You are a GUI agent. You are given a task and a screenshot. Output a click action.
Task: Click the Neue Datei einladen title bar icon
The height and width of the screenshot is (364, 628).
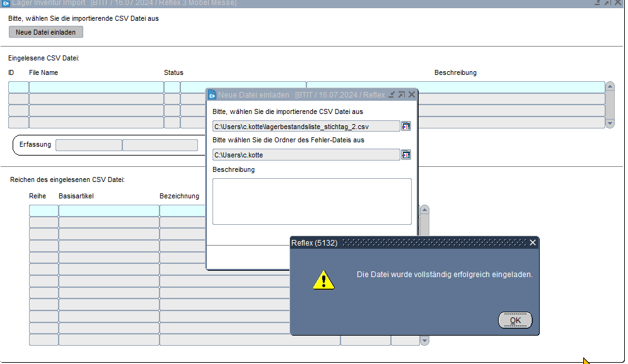pyautogui.click(x=212, y=95)
